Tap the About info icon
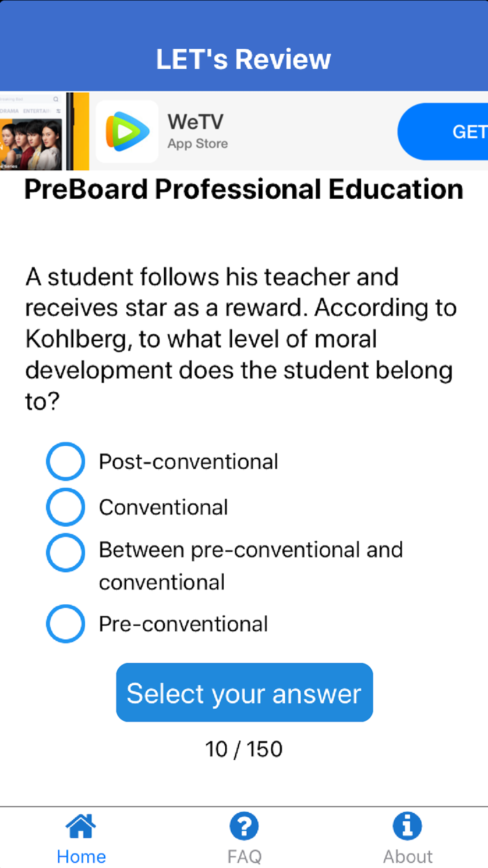Image resolution: width=488 pixels, height=868 pixels. tap(407, 825)
